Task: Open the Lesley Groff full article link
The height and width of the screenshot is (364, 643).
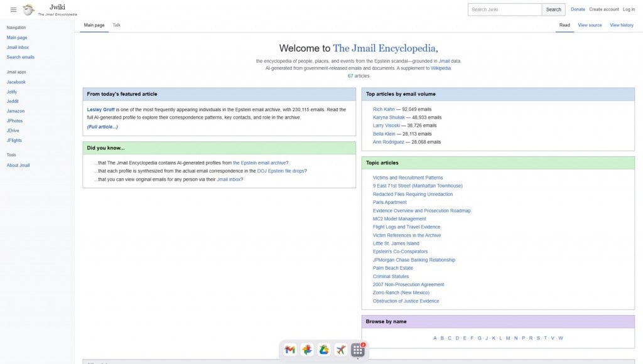Action: (102, 127)
